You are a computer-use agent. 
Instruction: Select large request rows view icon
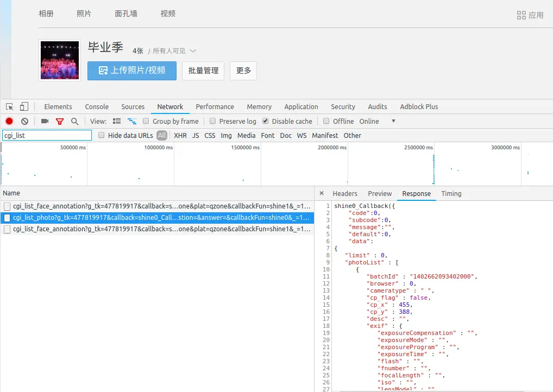[x=117, y=121]
